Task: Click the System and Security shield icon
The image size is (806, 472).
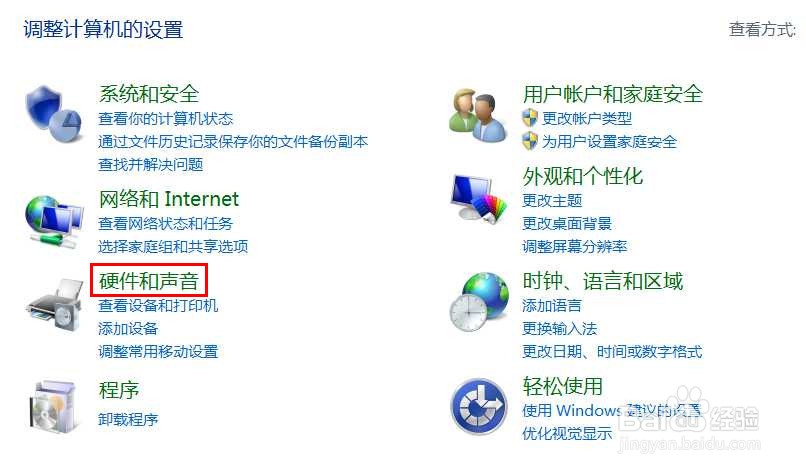Action: pos(54,114)
